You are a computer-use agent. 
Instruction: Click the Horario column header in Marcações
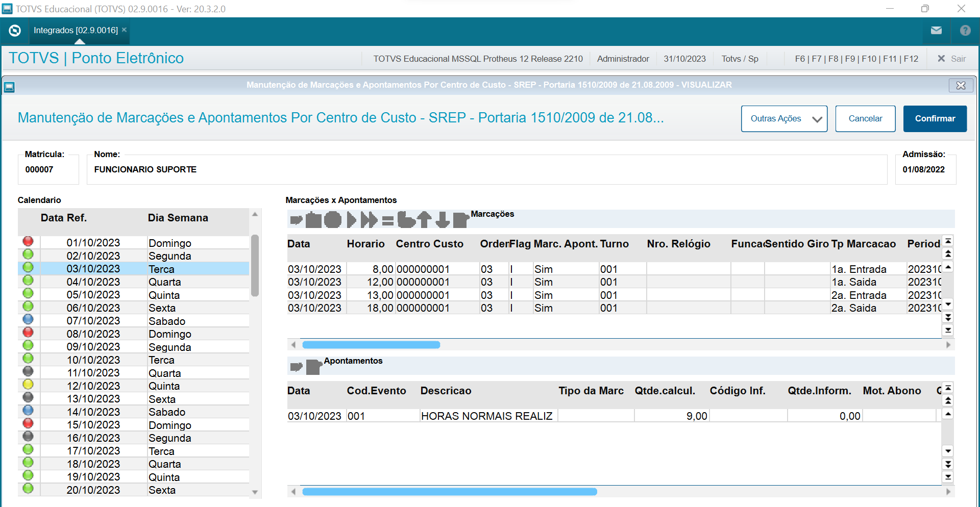(x=366, y=244)
